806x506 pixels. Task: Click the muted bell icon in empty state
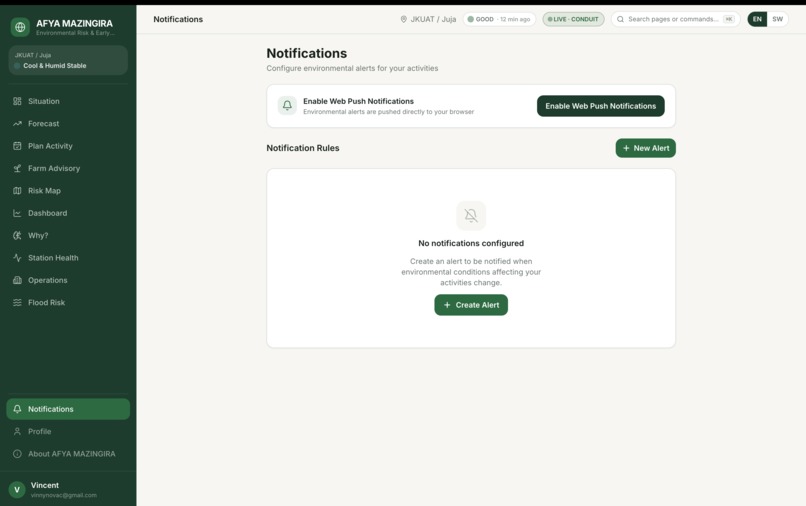[x=471, y=215]
